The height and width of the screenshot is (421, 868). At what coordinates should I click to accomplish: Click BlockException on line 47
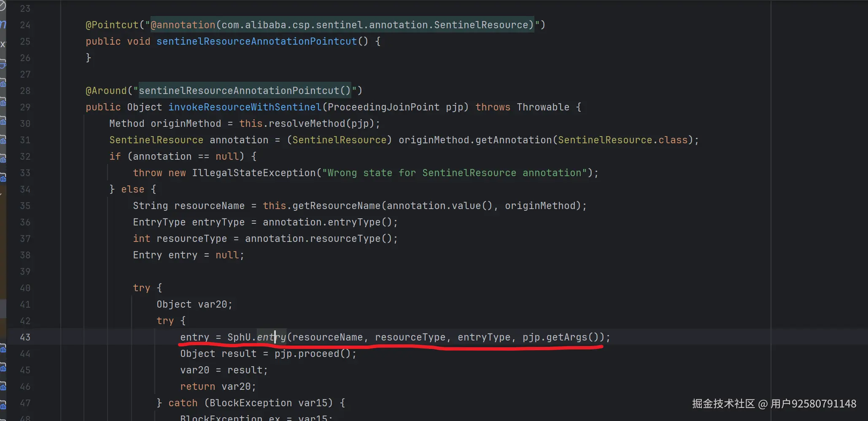point(251,403)
